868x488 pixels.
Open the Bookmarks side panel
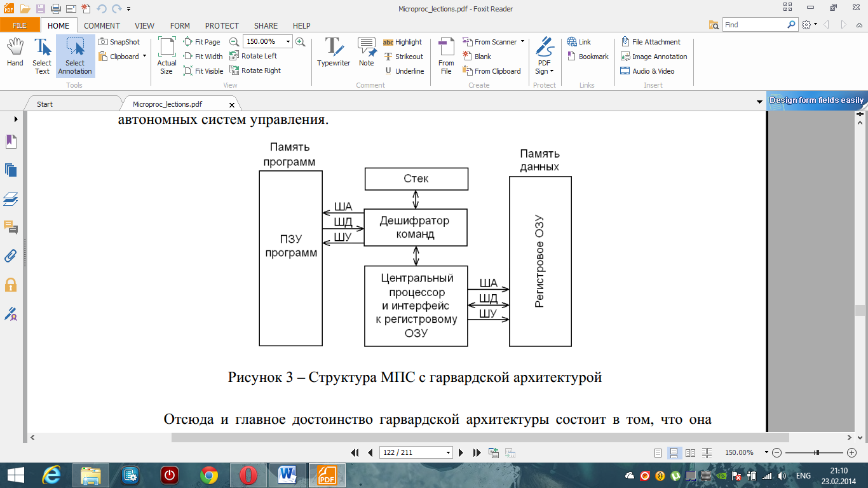pyautogui.click(x=11, y=141)
